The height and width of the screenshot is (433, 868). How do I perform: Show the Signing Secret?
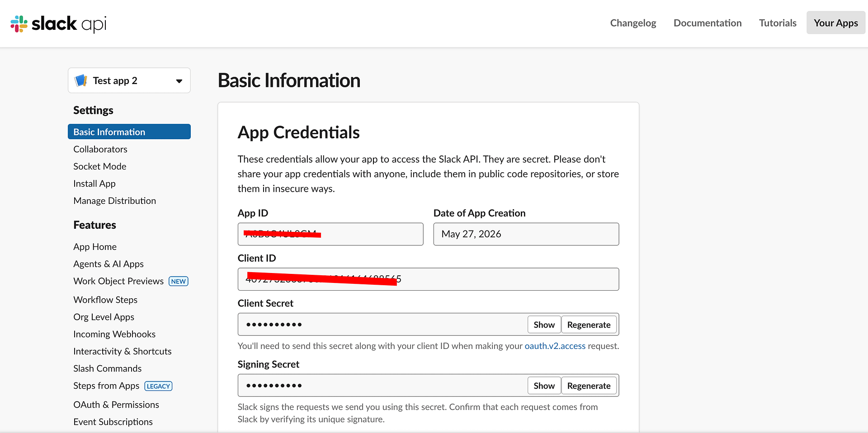coord(544,386)
